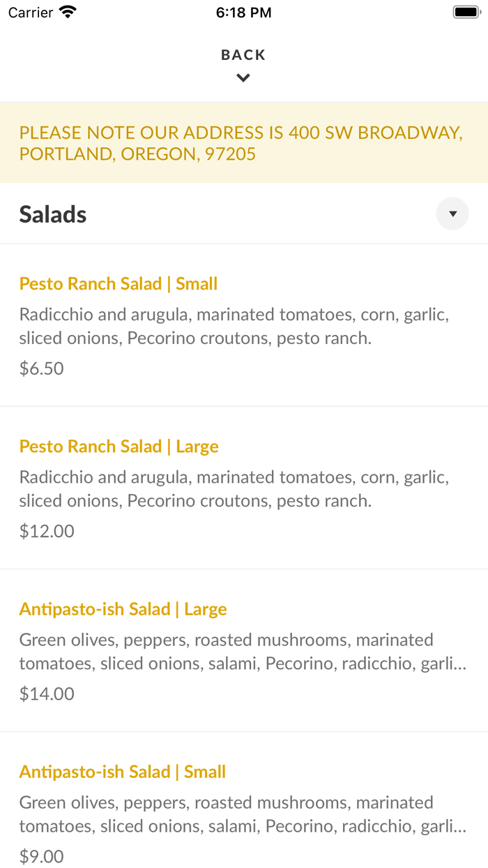Tap the battery indicator
Image resolution: width=488 pixels, height=868 pixels.
[466, 10]
